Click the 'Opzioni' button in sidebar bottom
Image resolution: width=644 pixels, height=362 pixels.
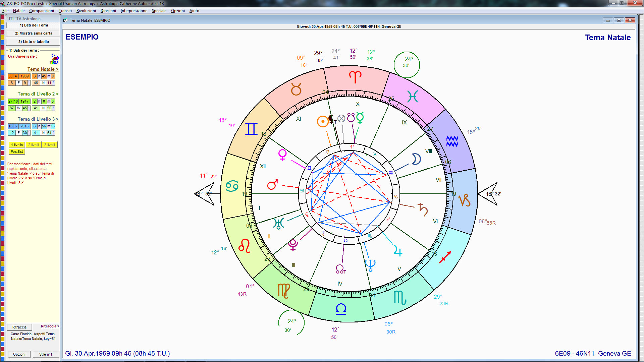point(19,354)
